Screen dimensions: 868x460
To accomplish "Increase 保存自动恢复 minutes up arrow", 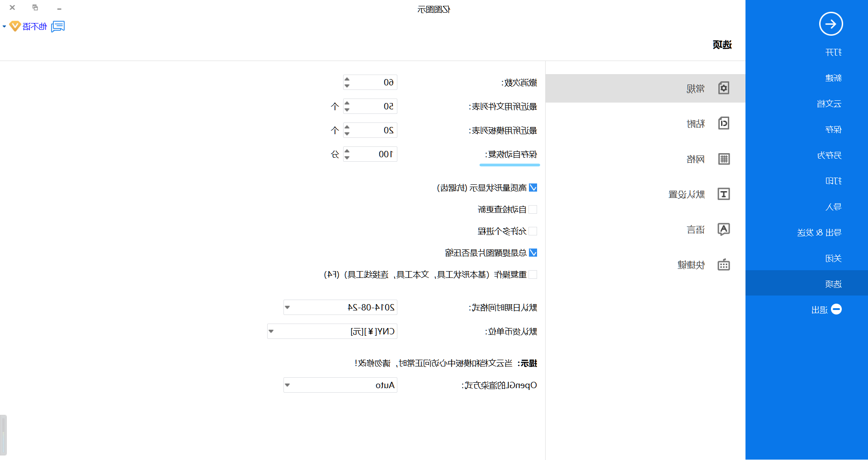I will [347, 151].
